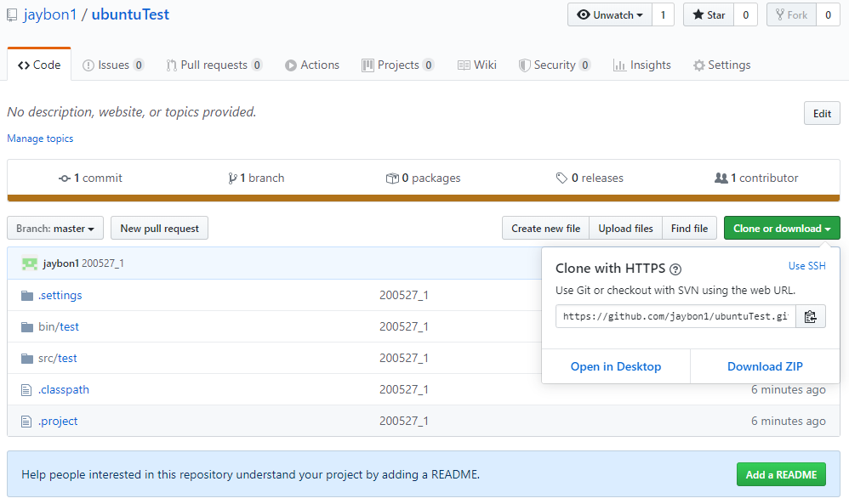Click New pull request button
The image size is (849, 504).
coord(160,229)
